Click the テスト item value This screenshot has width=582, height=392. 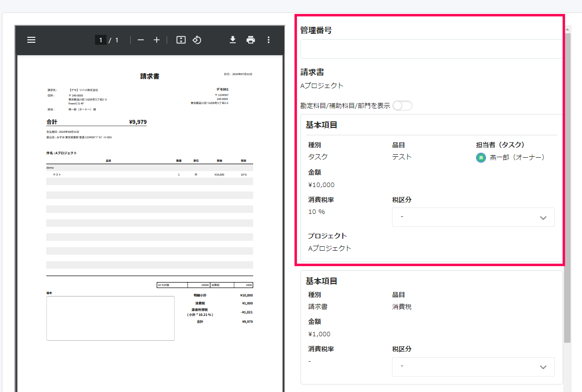click(x=401, y=157)
